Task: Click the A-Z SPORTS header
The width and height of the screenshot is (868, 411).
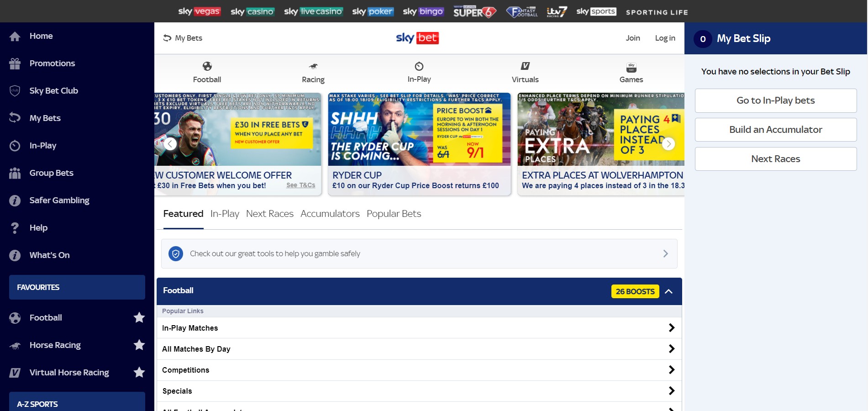Action: (77, 401)
